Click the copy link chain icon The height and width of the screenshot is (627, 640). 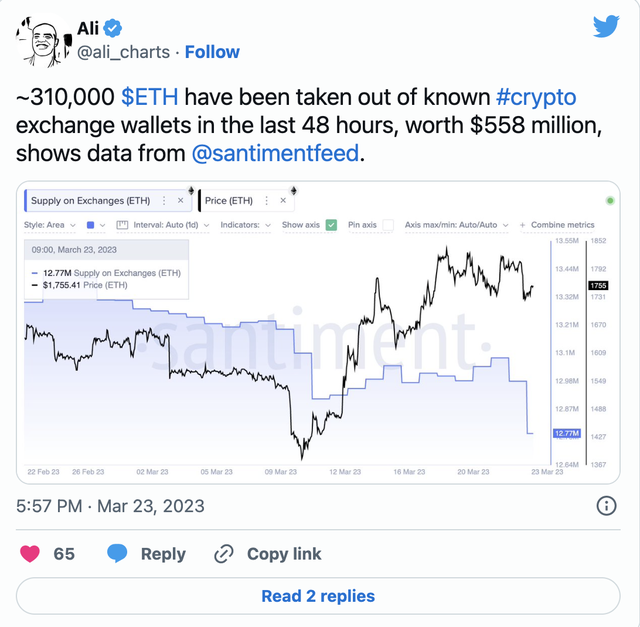point(225,553)
